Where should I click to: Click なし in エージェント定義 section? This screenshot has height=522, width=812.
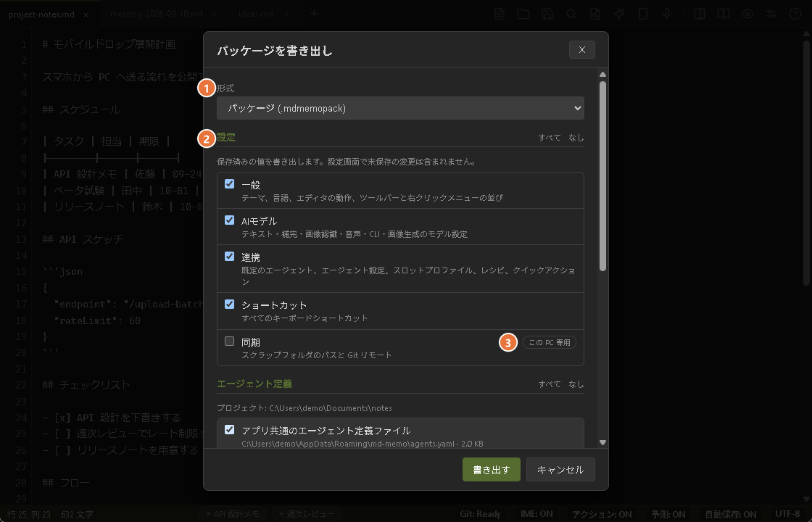point(576,384)
